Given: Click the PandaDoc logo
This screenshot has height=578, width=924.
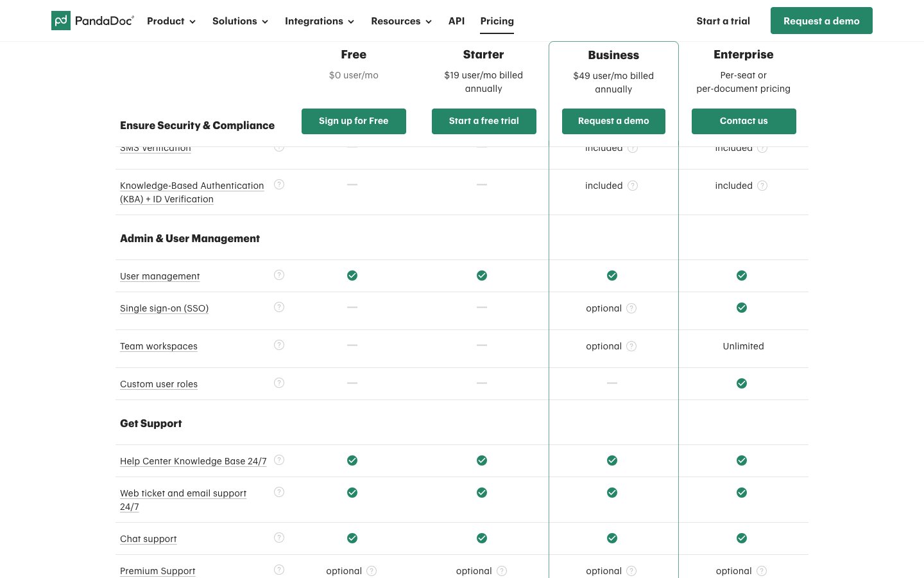Looking at the screenshot, I should click(x=92, y=21).
